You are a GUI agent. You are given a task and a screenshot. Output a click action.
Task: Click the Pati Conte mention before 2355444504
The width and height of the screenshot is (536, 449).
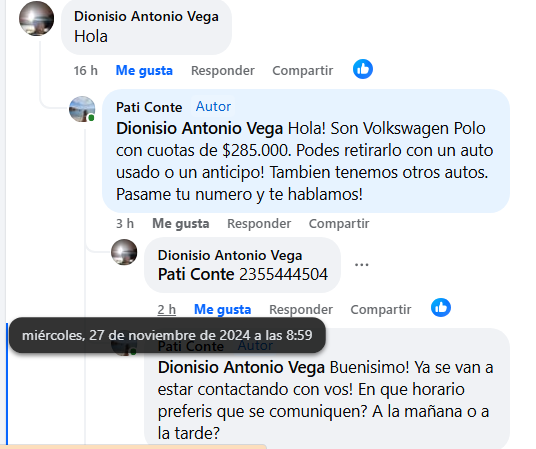coord(196,274)
